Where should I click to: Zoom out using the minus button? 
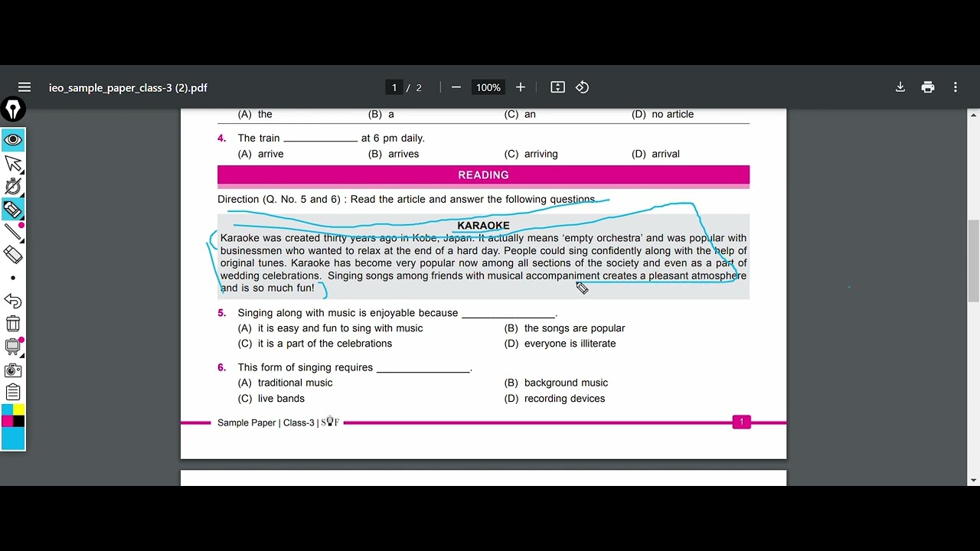[456, 87]
